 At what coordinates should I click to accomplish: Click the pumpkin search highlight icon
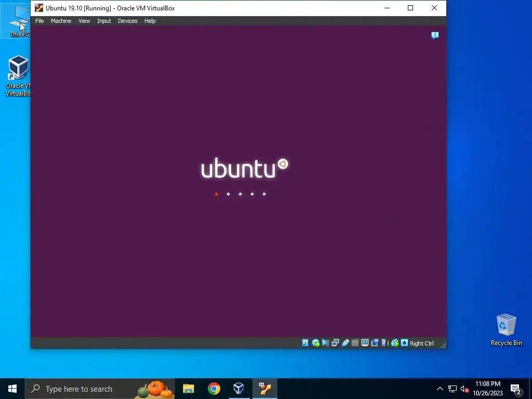(155, 389)
